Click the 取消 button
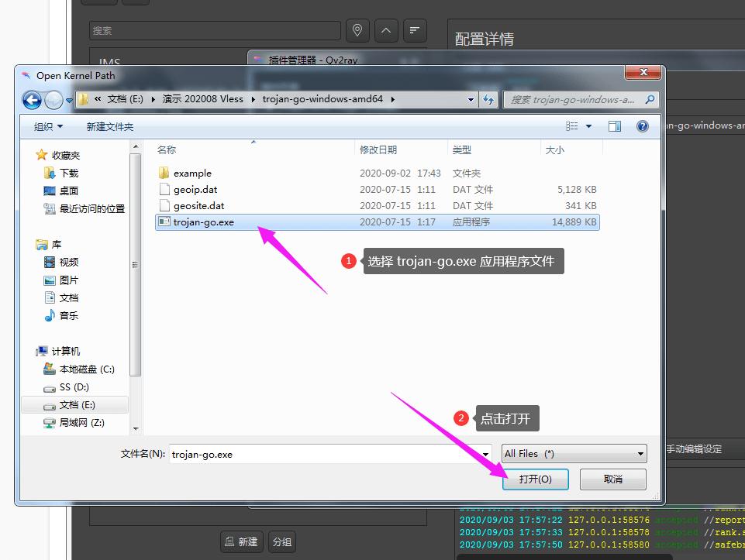 tap(613, 479)
